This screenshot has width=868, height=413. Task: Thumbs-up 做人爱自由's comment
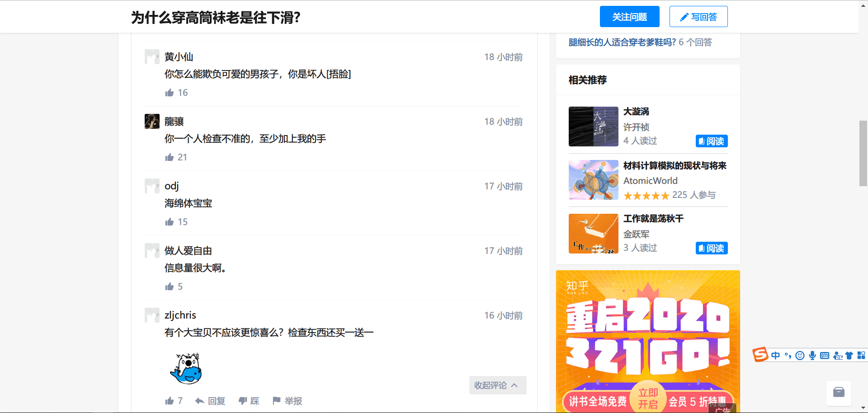[170, 286]
